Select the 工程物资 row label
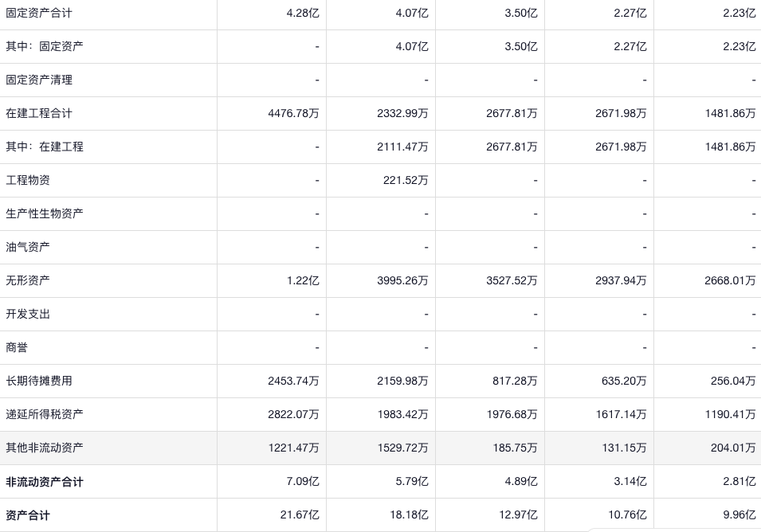The height and width of the screenshot is (532, 761). tap(28, 180)
